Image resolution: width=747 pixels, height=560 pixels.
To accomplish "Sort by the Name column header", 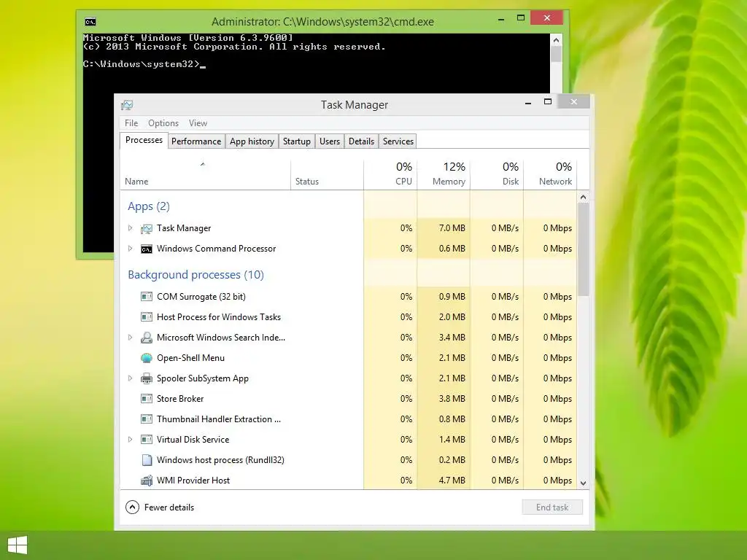I will coord(205,175).
